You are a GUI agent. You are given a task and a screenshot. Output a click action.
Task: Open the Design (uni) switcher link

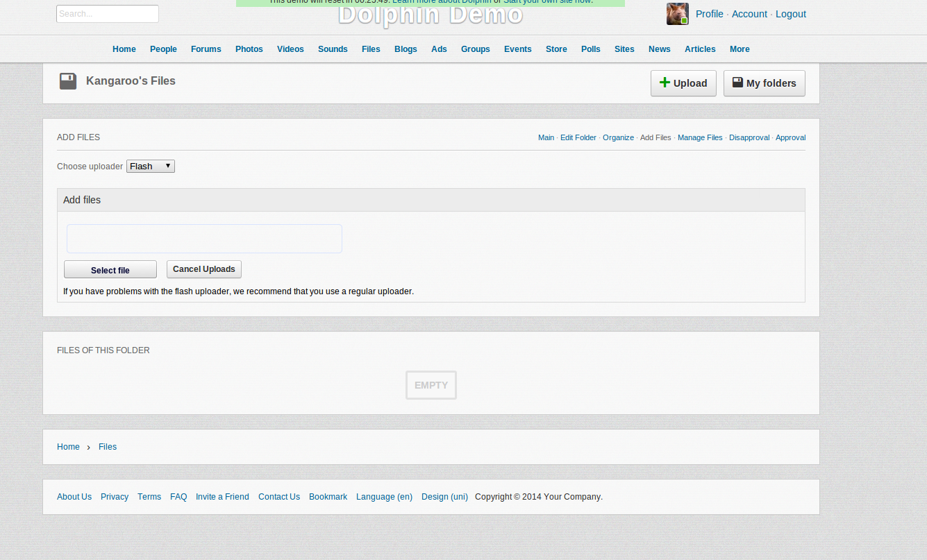point(444,497)
